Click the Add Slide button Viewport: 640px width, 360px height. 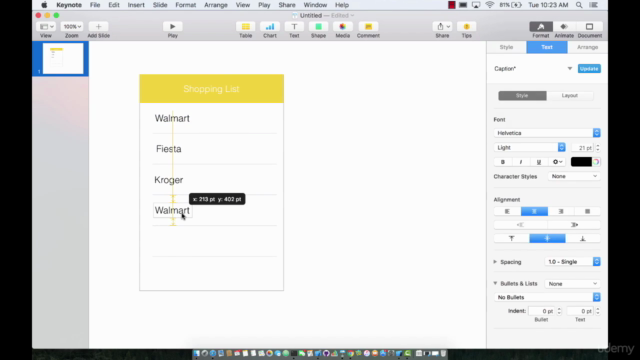(98, 27)
